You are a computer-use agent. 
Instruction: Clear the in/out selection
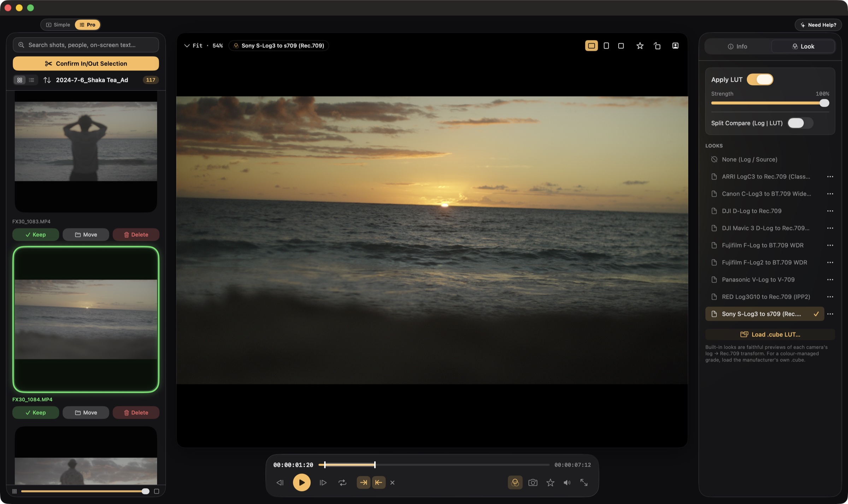[392, 482]
